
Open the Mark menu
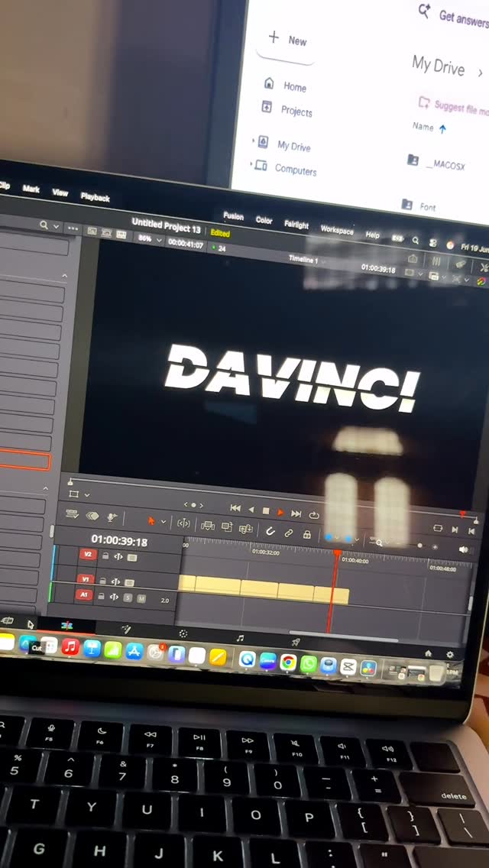[x=31, y=189]
